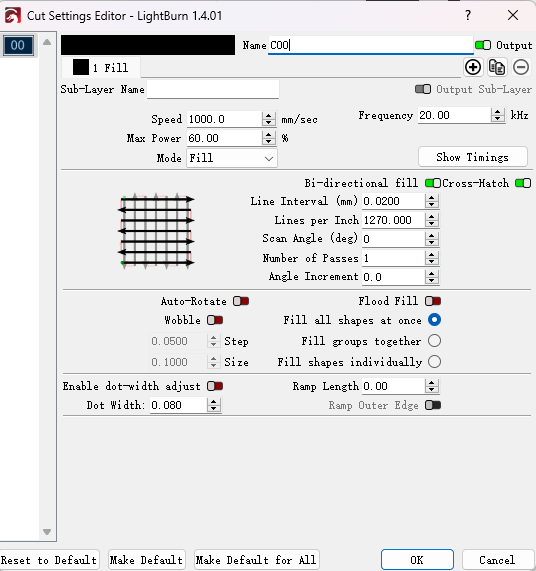Click the fill pattern preview diagram
The height and width of the screenshot is (571, 536).
point(156,231)
